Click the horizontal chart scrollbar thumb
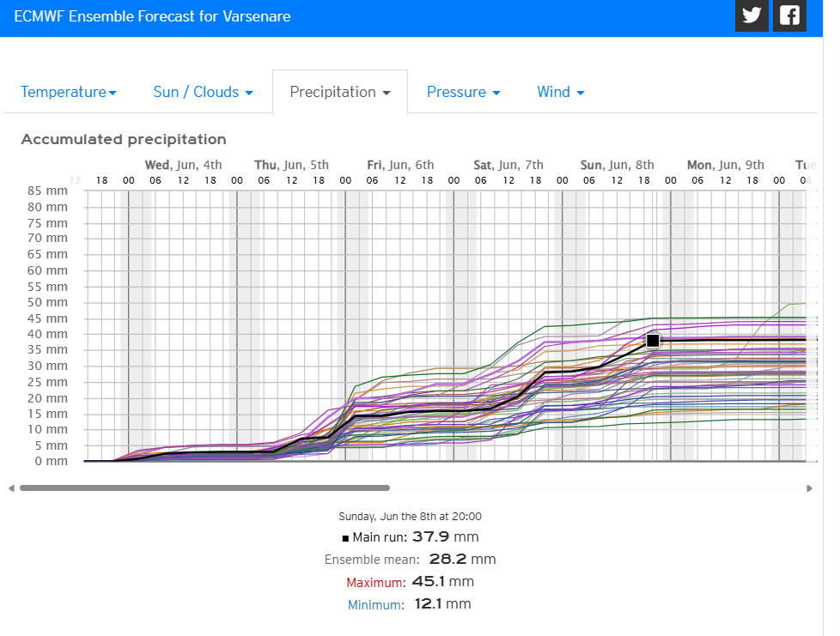This screenshot has width=840, height=636. 204,488
